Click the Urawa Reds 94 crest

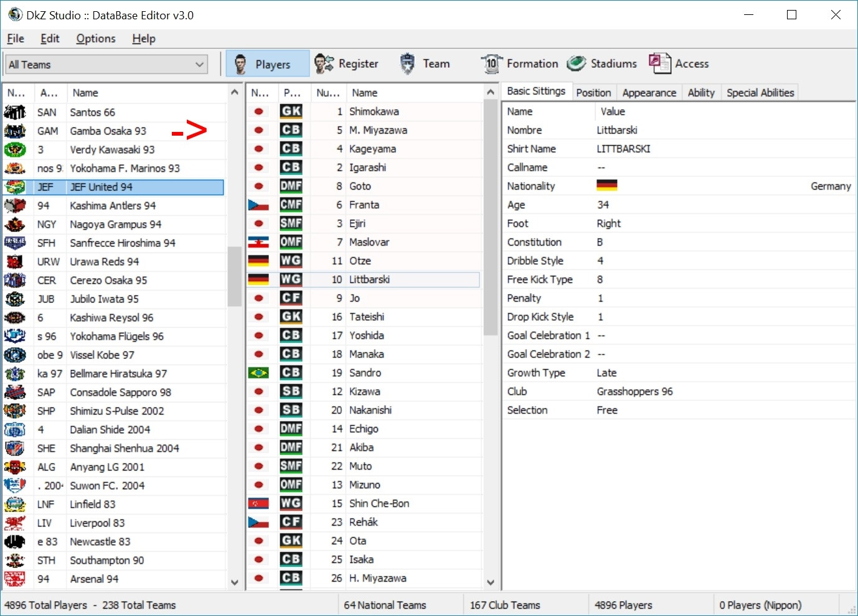click(x=15, y=261)
